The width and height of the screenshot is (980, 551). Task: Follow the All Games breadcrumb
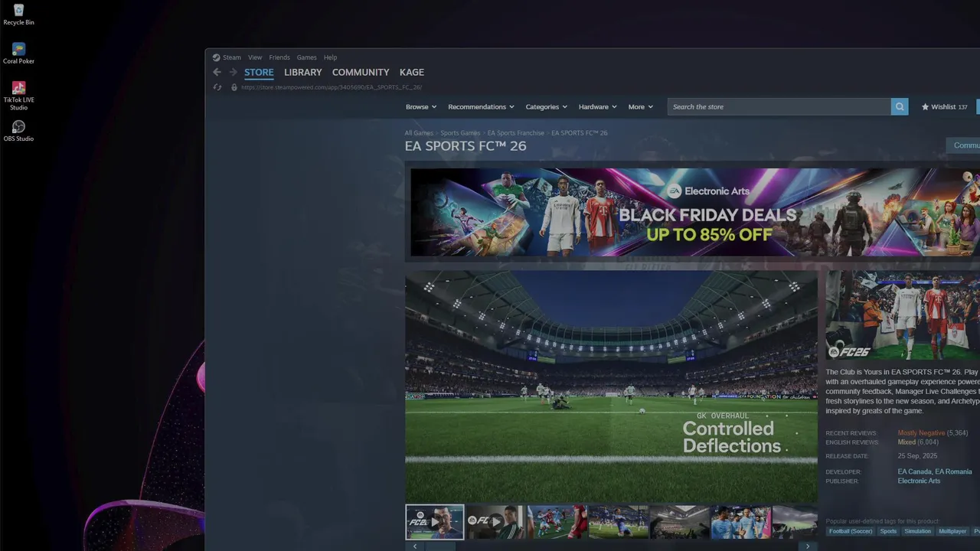[x=419, y=133]
